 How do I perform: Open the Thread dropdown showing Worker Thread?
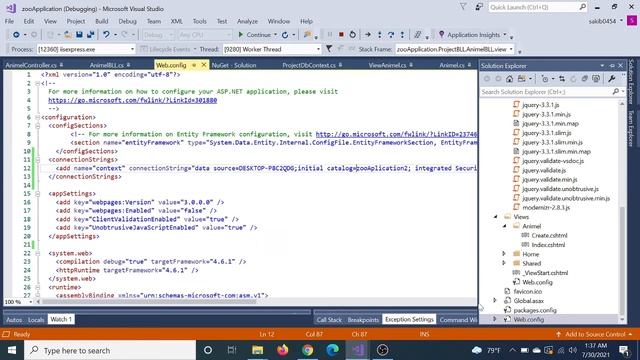coord(272,49)
